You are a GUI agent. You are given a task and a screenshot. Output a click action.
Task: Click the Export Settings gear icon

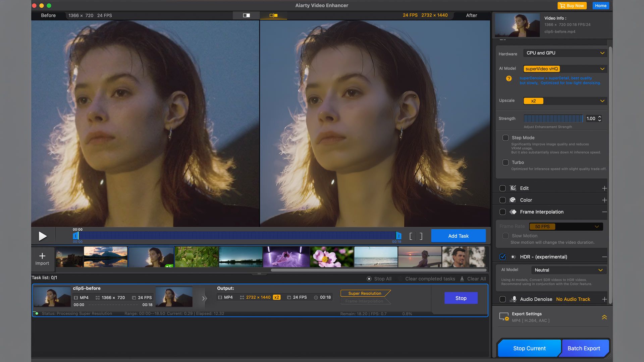(504, 317)
